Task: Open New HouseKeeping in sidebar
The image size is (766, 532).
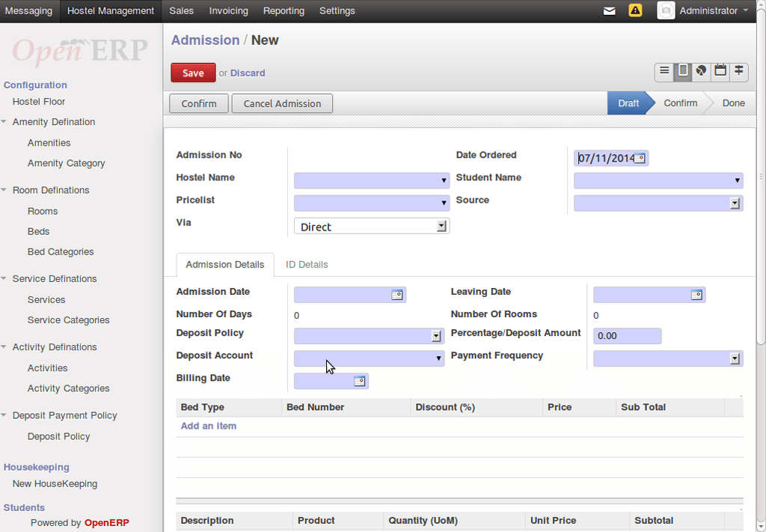Action: click(x=55, y=483)
